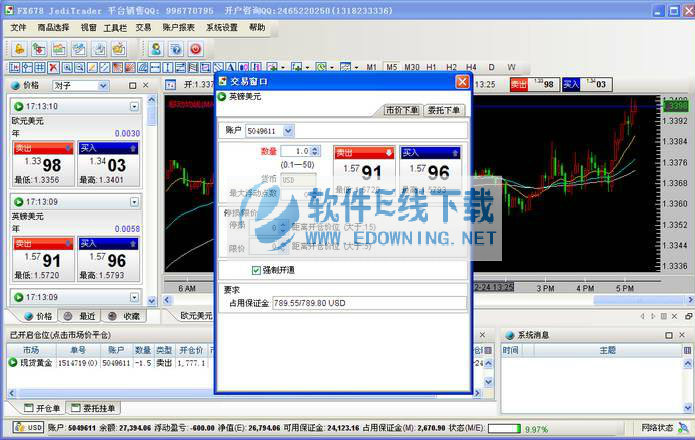Open the 系统设置 menu
695x440 pixels.
point(222,27)
